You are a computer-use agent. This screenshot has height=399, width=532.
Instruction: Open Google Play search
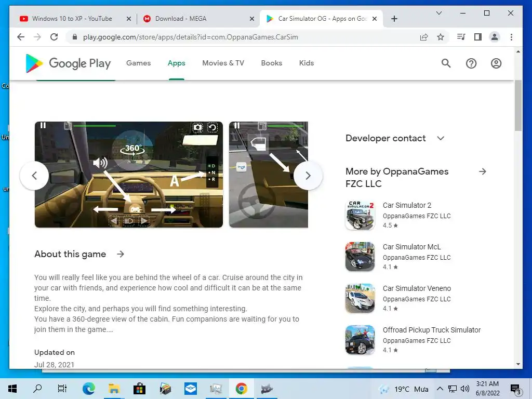point(446,63)
